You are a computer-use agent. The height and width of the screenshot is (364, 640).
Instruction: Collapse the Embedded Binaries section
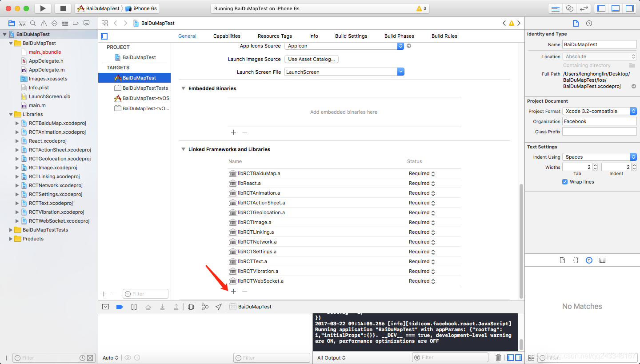tap(183, 88)
